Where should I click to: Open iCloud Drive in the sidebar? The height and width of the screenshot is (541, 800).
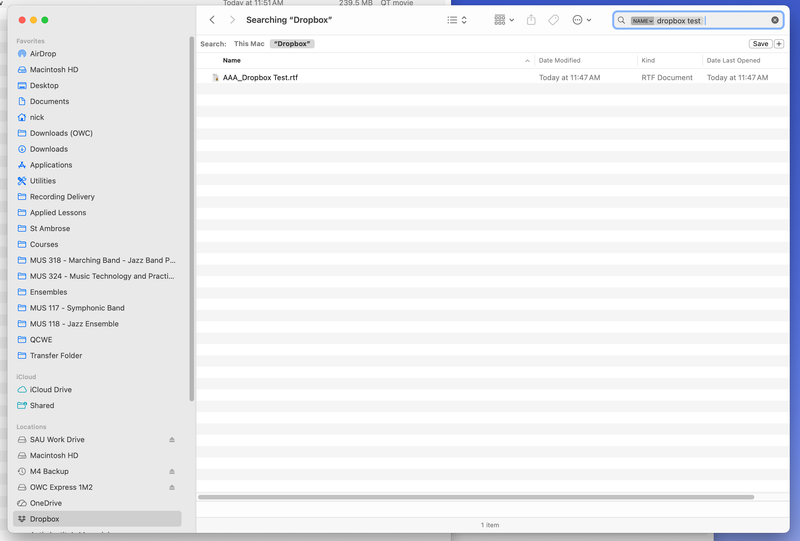(x=50, y=390)
